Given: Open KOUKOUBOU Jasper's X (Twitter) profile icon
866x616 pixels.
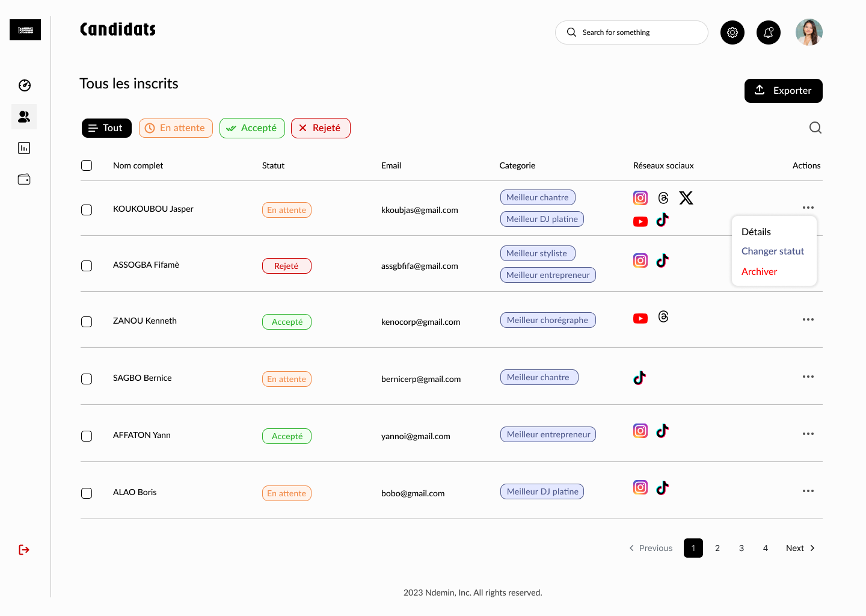Looking at the screenshot, I should pos(686,198).
